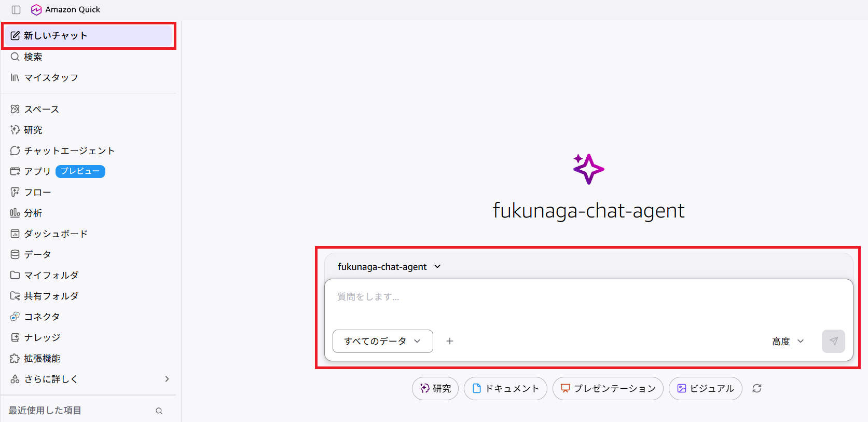The width and height of the screenshot is (868, 422).
Task: Click the 新しいチャット compose icon
Action: [x=15, y=36]
